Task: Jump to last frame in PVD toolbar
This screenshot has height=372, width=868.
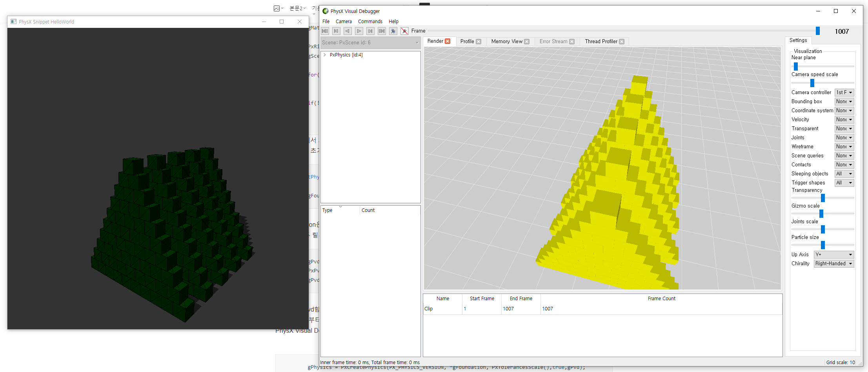Action: (x=382, y=31)
